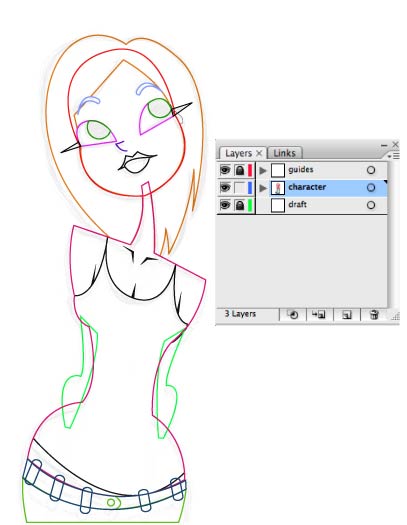Screen dimensions: 407x525
Task: Click the panel resize grip corner
Action: click(x=395, y=316)
